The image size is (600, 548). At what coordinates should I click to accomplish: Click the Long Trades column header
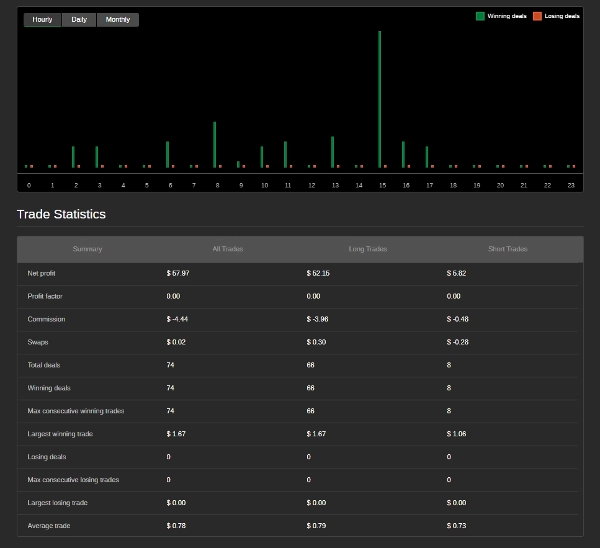368,249
